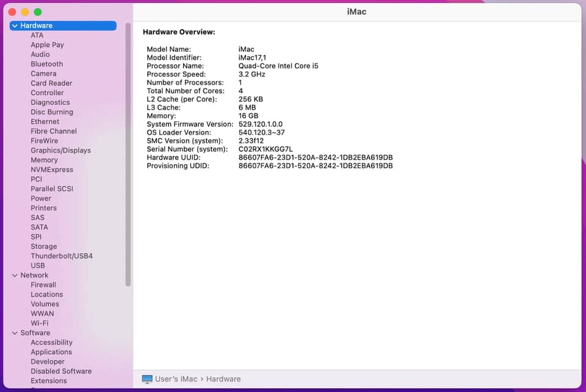Select Fibre Channel entry
Image resolution: width=586 pixels, height=392 pixels.
pyautogui.click(x=54, y=131)
